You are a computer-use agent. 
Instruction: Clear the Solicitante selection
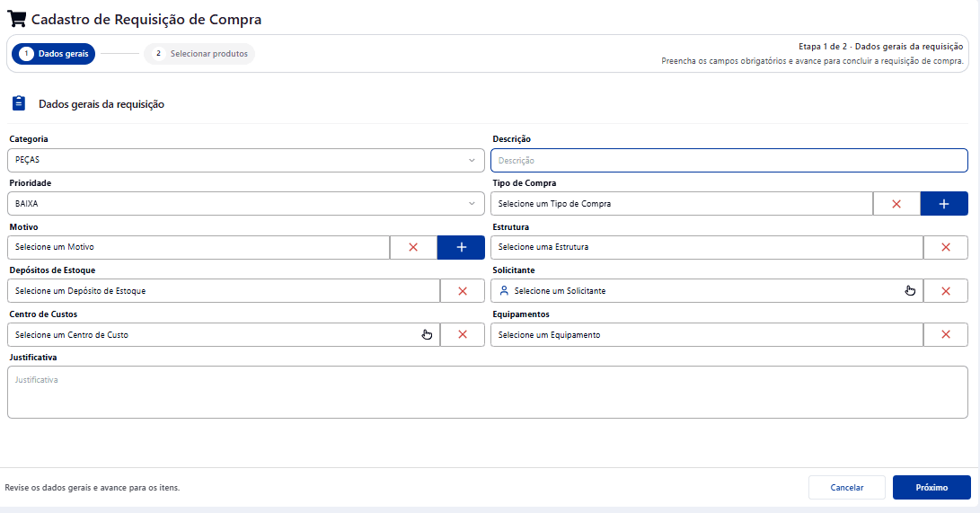coord(946,291)
